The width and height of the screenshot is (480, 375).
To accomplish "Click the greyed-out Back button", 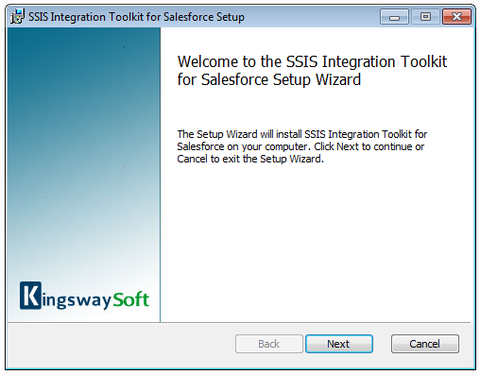I will coord(269,344).
